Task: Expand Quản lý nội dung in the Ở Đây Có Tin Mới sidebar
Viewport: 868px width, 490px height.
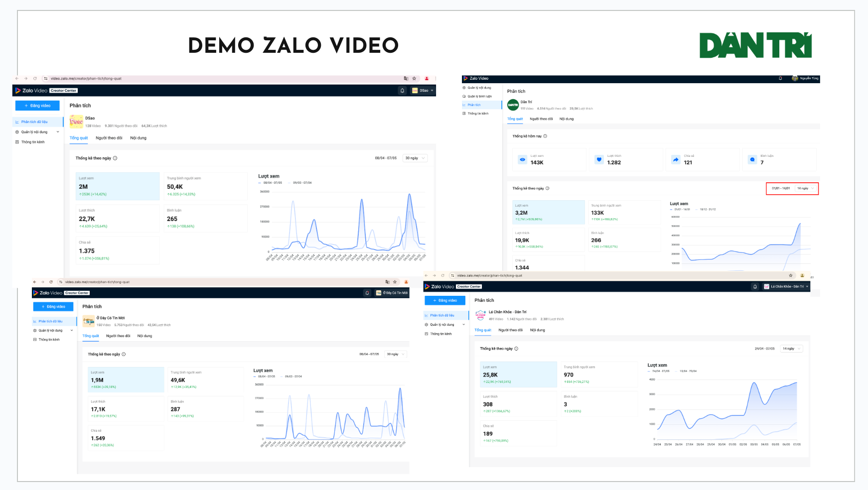Action: pyautogui.click(x=72, y=331)
